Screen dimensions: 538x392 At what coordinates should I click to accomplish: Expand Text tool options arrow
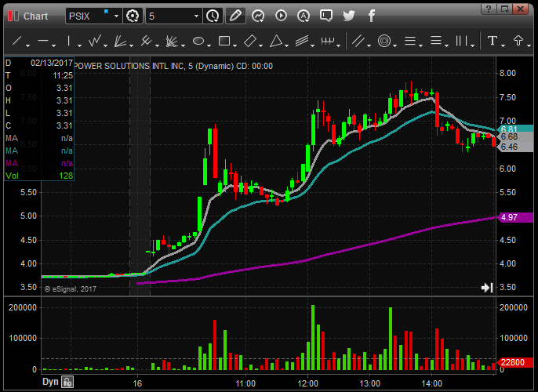503,45
